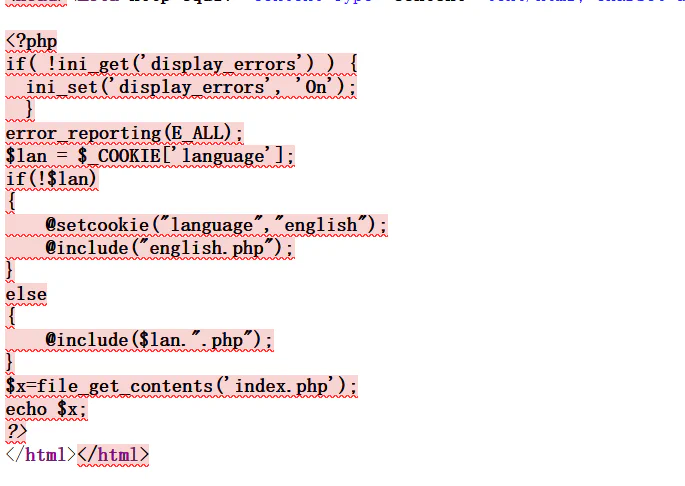Click the '@include($lan.".php");' line
This screenshot has width=685, height=486.
pyautogui.click(x=159, y=340)
